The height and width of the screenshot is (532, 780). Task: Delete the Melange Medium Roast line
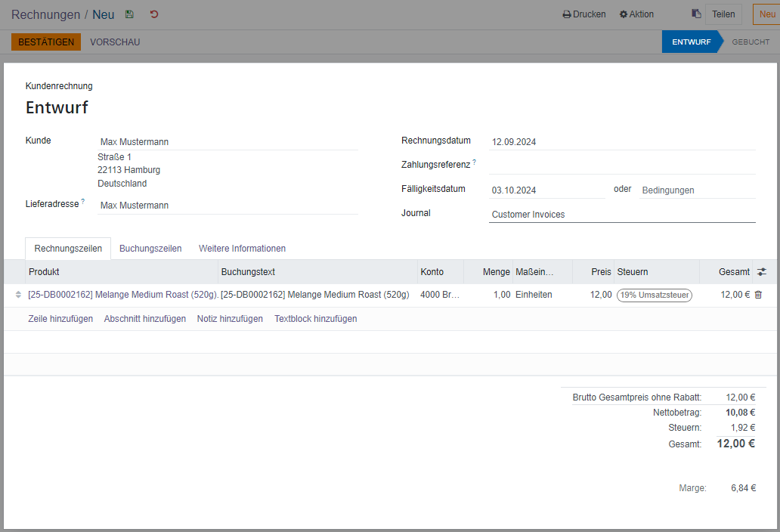click(x=758, y=295)
